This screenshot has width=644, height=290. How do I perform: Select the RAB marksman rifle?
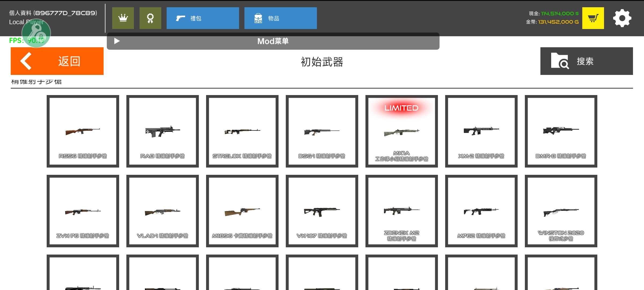(162, 131)
